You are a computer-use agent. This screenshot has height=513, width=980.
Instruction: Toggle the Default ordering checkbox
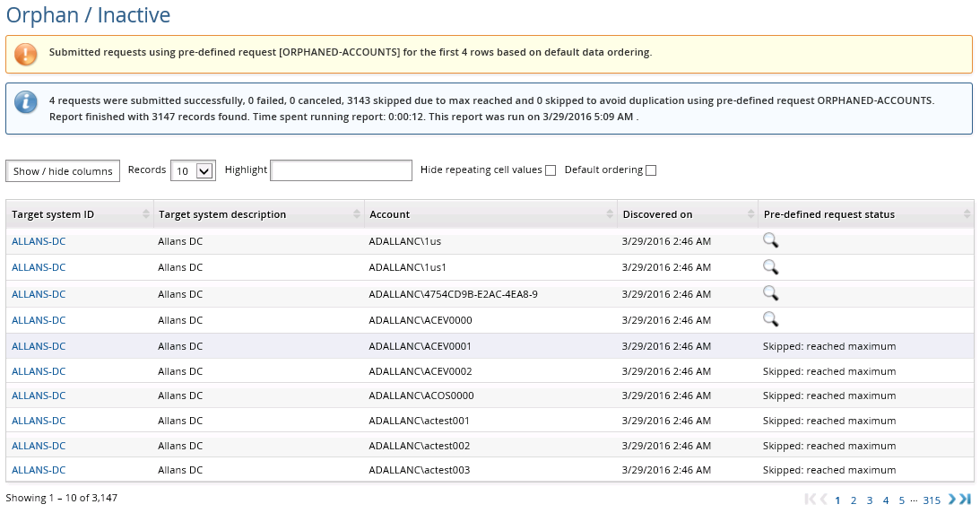coord(651,170)
